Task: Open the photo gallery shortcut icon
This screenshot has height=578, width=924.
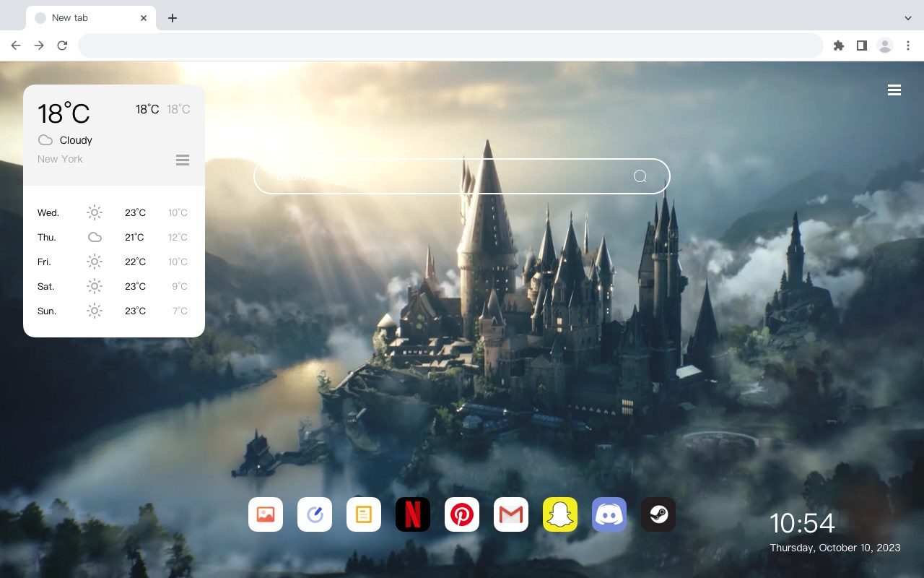Action: click(x=266, y=514)
